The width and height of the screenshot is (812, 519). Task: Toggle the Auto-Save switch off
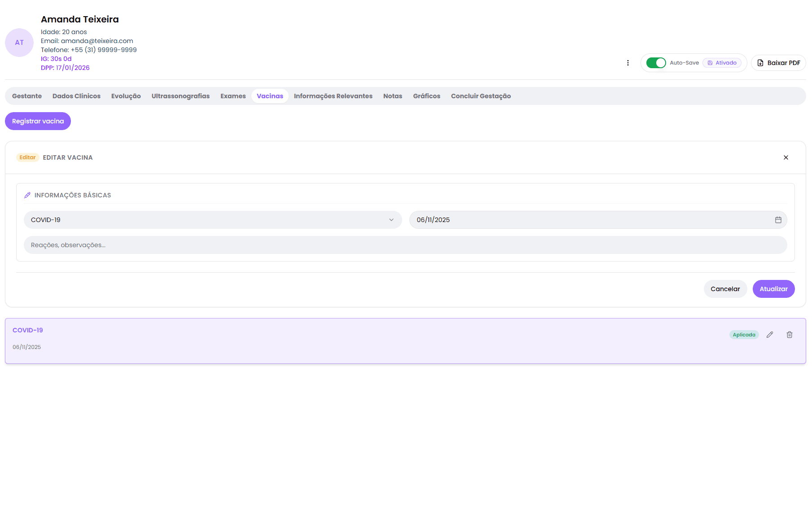(x=656, y=63)
